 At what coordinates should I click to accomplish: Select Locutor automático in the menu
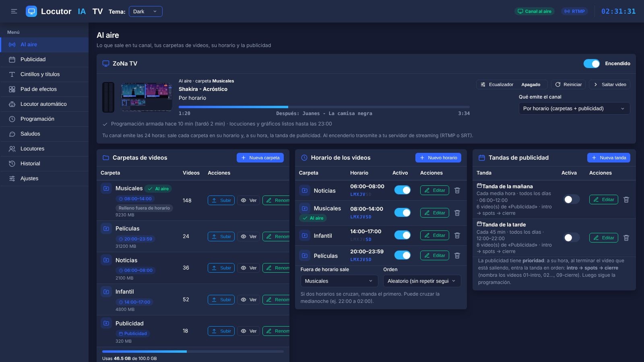[44, 104]
